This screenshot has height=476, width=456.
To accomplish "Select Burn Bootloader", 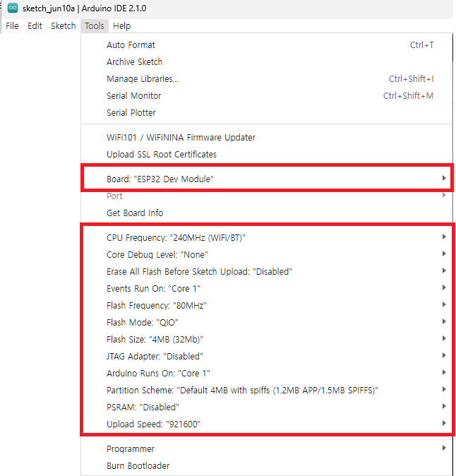I will [x=266, y=466].
